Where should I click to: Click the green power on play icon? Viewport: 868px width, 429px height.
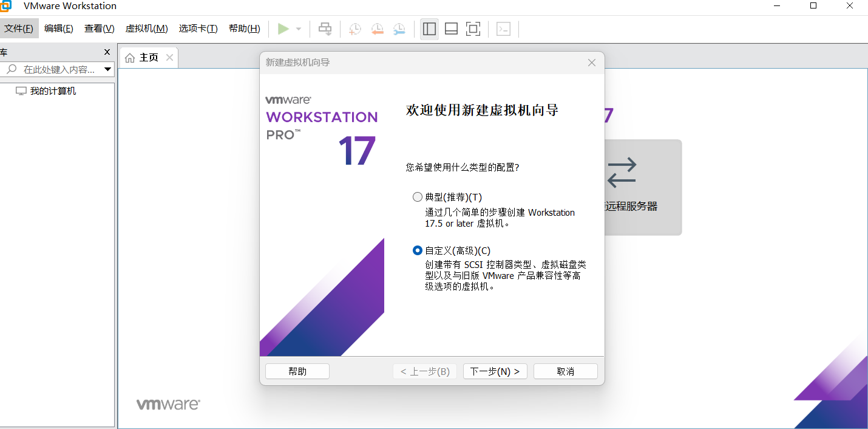point(283,29)
